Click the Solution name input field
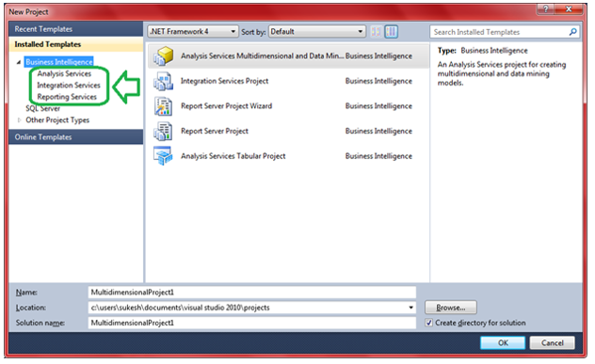The image size is (595, 364). tap(252, 323)
